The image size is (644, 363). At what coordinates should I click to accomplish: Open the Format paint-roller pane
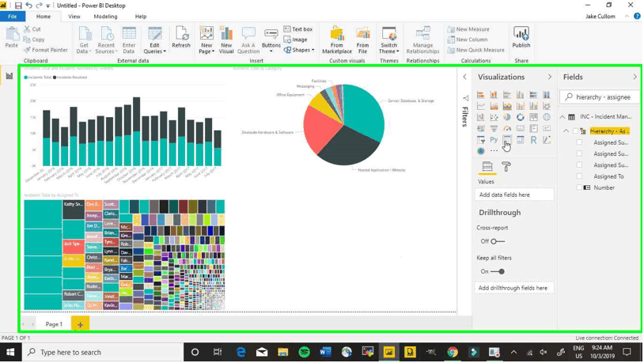tap(506, 167)
